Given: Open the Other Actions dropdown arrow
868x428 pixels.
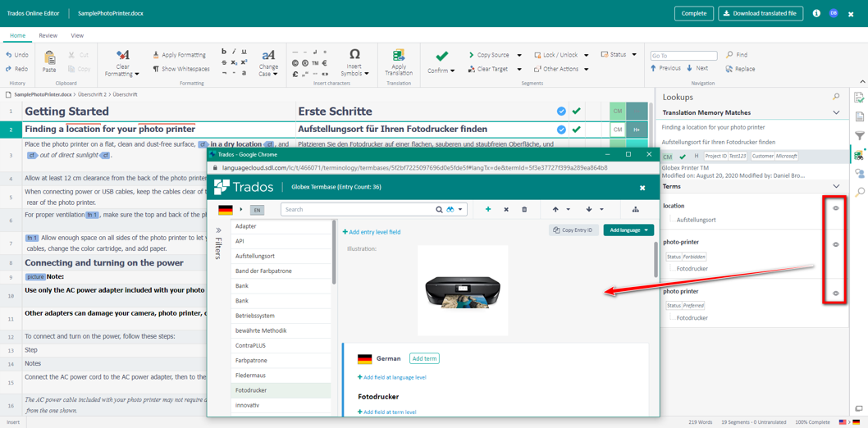Looking at the screenshot, I should click(587, 69).
